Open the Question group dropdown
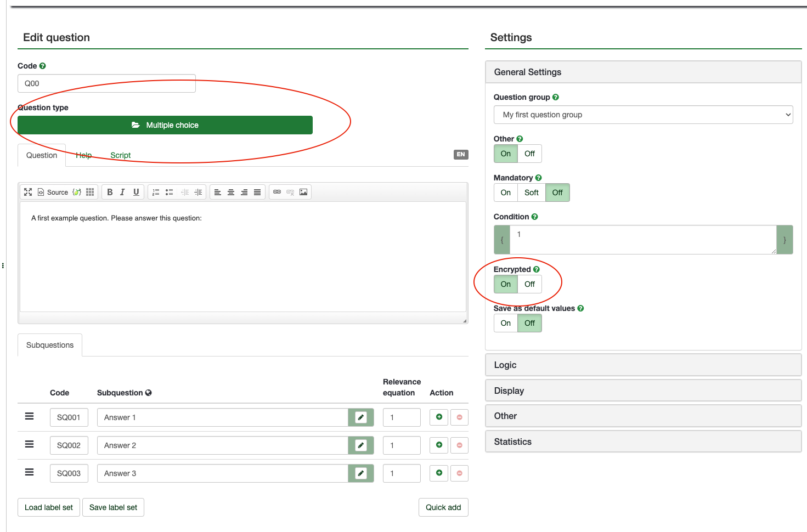Screen dimensions: 807x532 pos(643,115)
